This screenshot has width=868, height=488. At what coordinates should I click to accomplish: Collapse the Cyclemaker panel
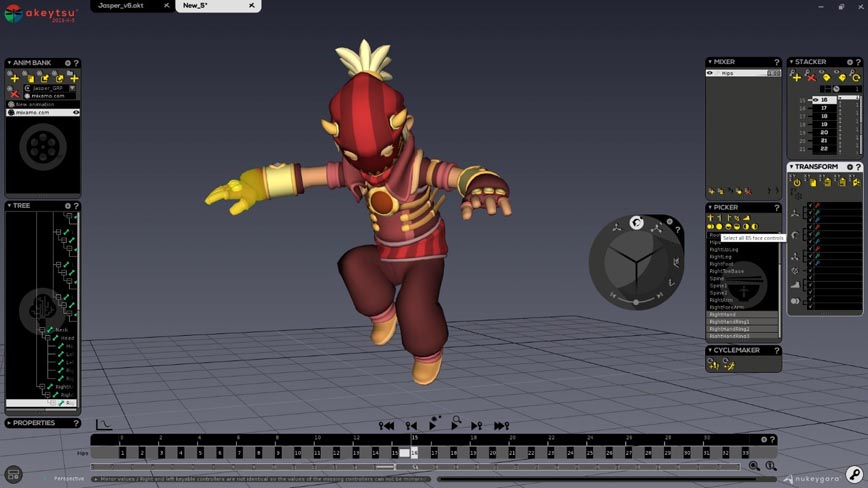(710, 351)
